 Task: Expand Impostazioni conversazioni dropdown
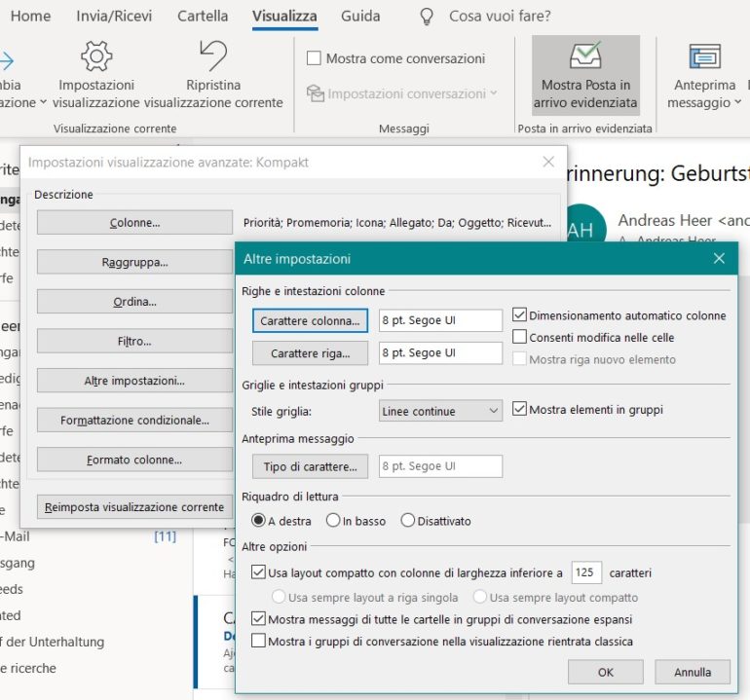pyautogui.click(x=494, y=92)
